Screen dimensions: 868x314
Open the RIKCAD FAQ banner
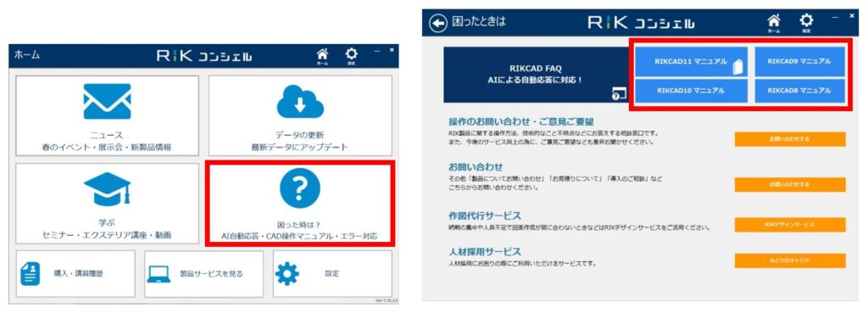(x=536, y=75)
